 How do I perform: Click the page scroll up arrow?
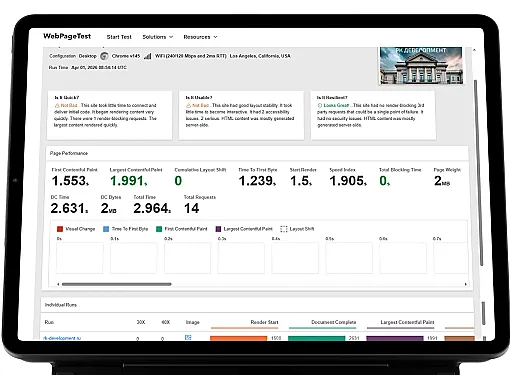click(x=474, y=50)
